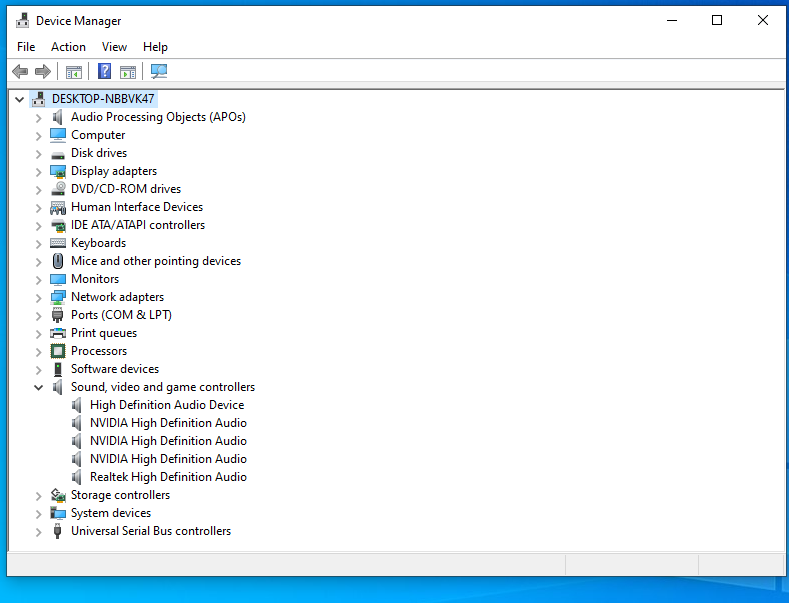Click the Forward arrow toolbar icon
The image size is (789, 603).
pyautogui.click(x=42, y=71)
